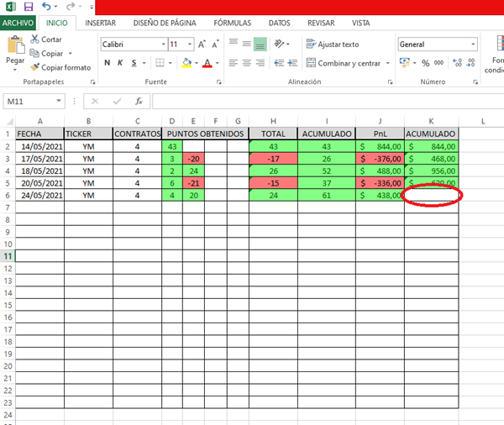Open font color dropdown arrow
Viewport: 504px width, 425px height.
coord(218,63)
